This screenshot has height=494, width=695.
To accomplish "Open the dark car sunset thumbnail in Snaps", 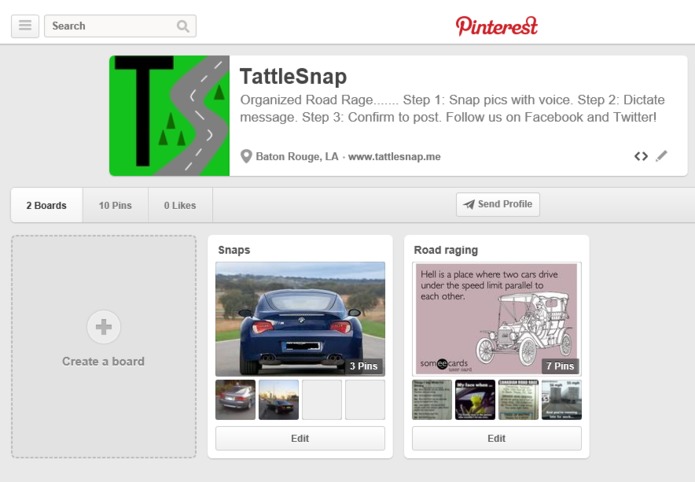I will (279, 400).
